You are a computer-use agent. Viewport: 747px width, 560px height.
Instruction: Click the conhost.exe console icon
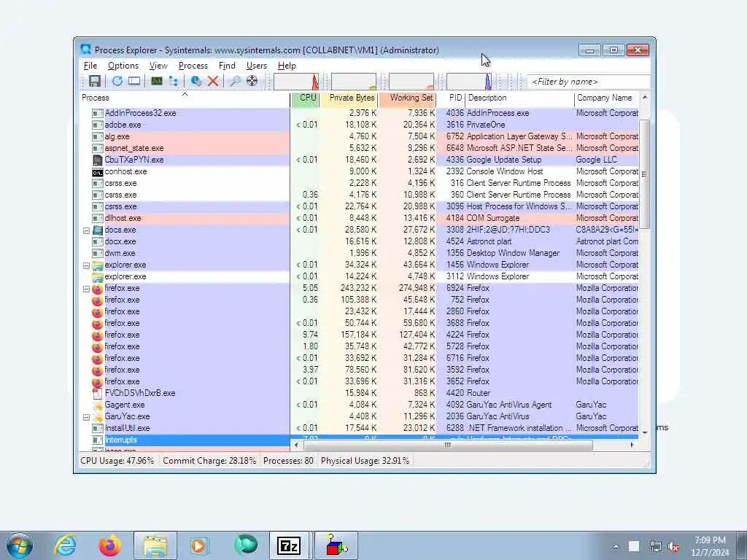pyautogui.click(x=97, y=172)
